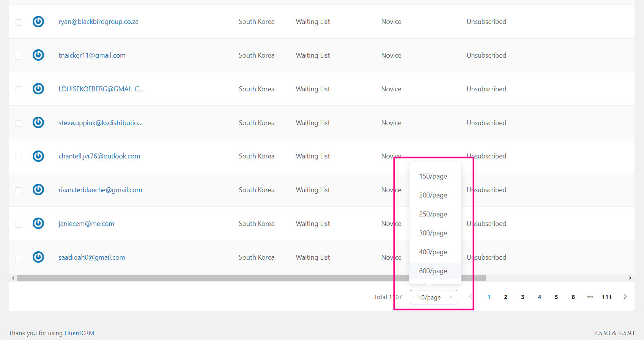Image resolution: width=644 pixels, height=340 pixels.
Task: Click the horizontal scrollbar right arrow
Action: tap(630, 278)
